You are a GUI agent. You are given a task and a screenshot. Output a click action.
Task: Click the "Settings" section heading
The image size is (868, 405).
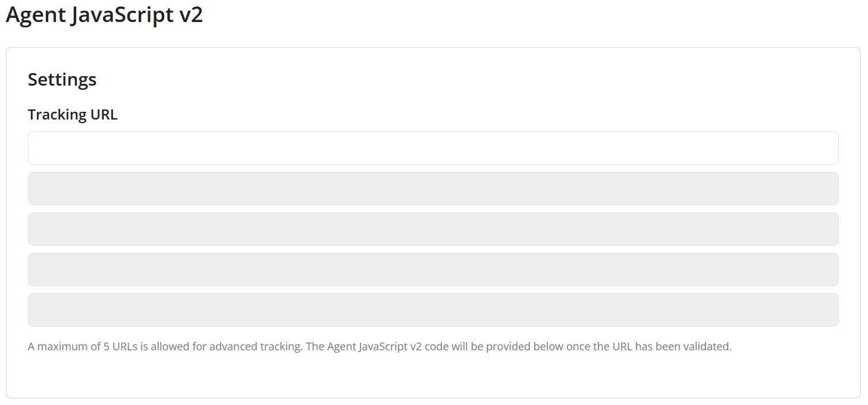click(62, 80)
